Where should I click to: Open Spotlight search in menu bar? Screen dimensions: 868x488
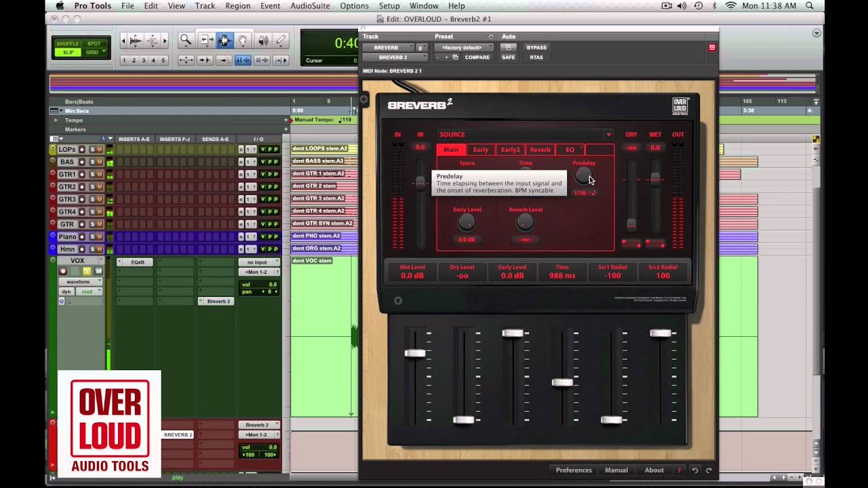pos(810,5)
